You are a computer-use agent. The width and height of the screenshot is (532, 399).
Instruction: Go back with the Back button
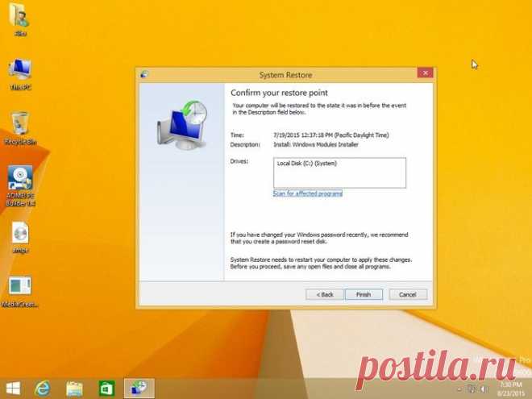(325, 294)
